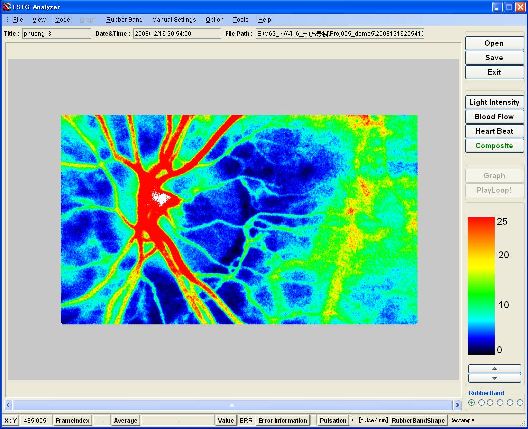Click the horizontal scrollbar right arrow
Screen dimensions: 528x429
(x=457, y=405)
